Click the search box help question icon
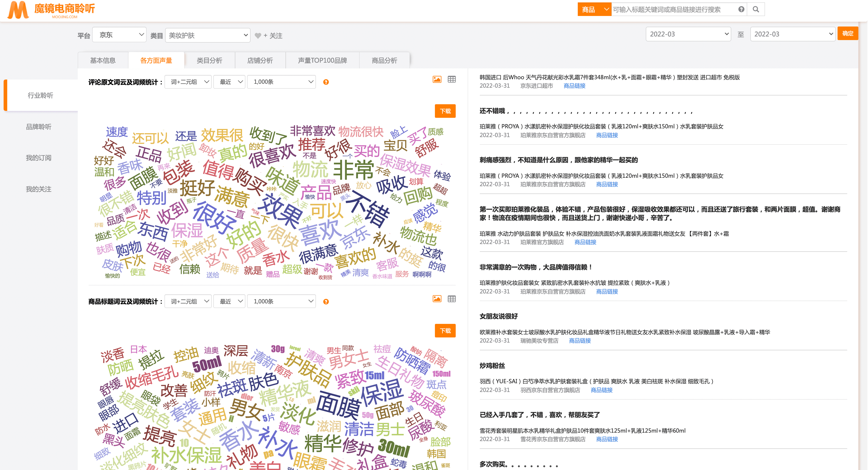Viewport: 868px width, 470px height. tap(741, 9)
